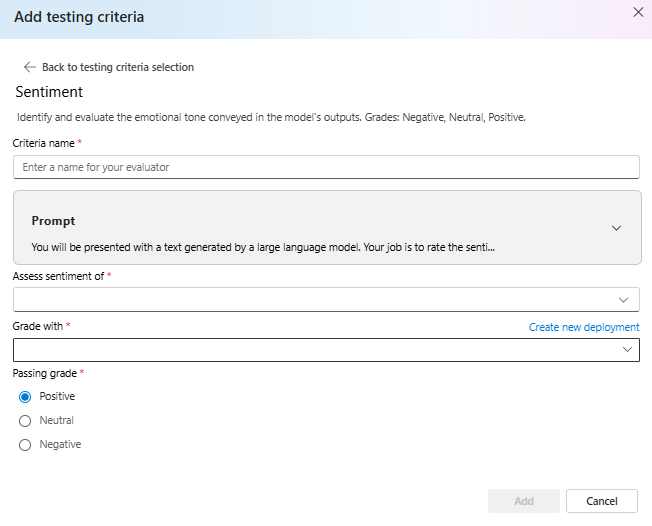Click the Cancel button

pos(602,501)
